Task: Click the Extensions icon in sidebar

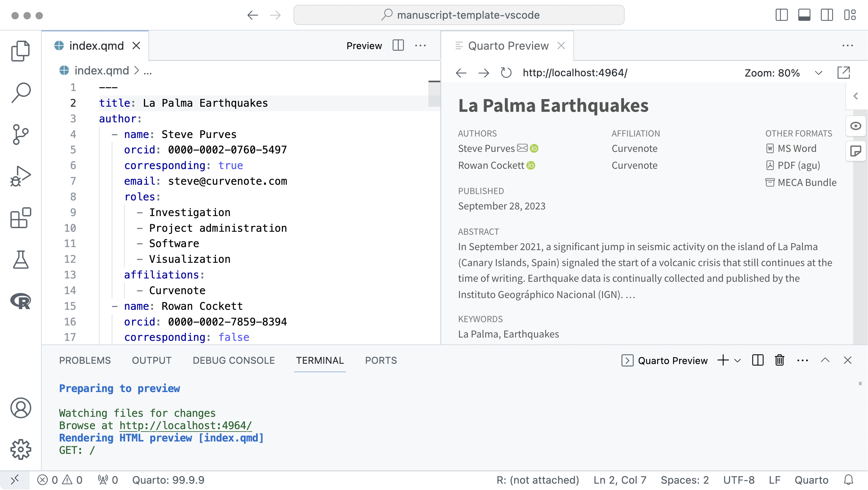Action: [21, 218]
